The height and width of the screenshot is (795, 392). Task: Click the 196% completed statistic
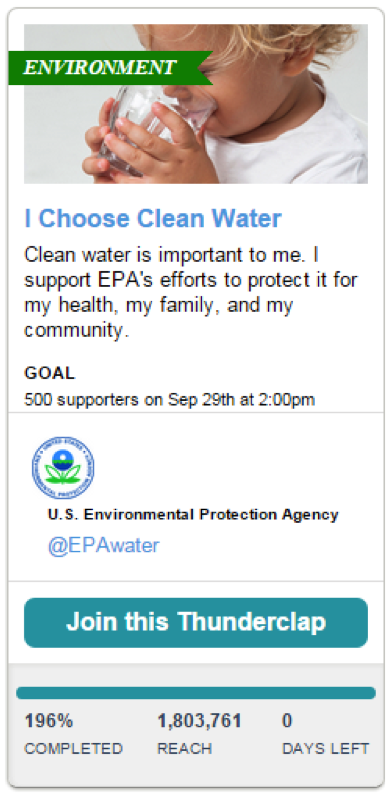click(x=49, y=720)
